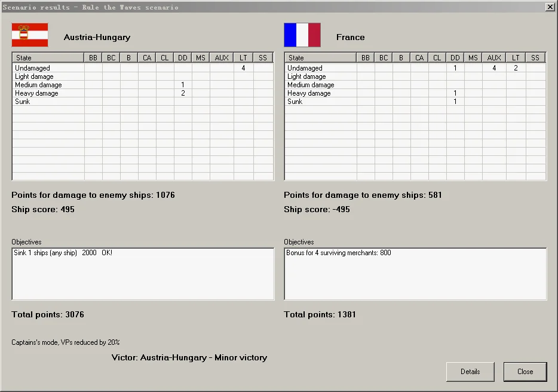The image size is (558, 392).
Task: Select France CL column header
Action: (437, 58)
